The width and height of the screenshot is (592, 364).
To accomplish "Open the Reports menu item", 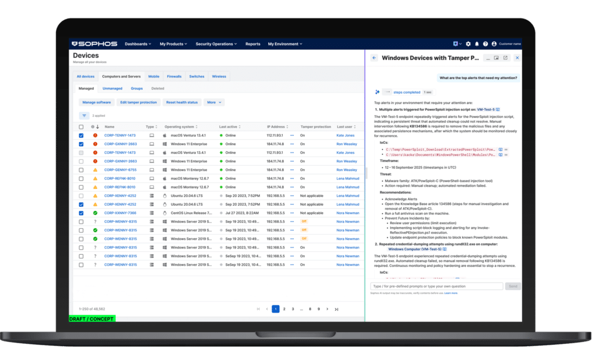I will coord(253,44).
